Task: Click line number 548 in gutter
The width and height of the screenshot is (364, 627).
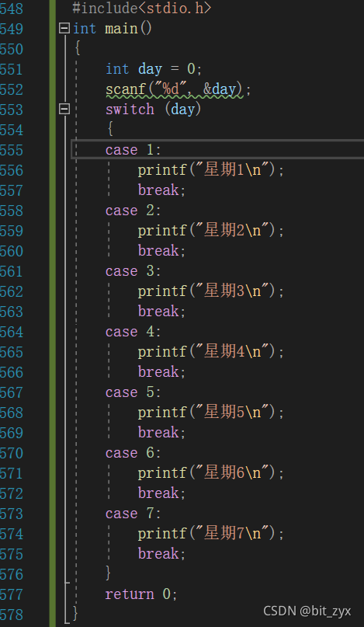Action: click(x=12, y=9)
